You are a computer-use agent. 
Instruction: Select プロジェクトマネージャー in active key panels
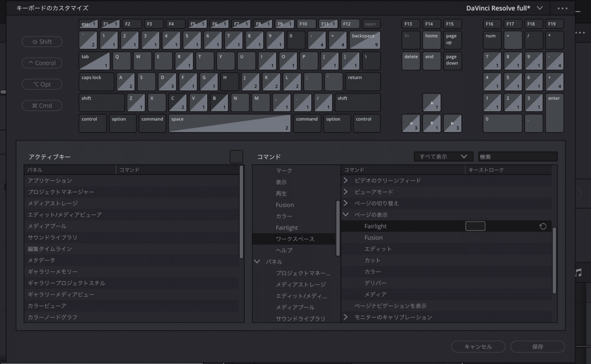131,192
